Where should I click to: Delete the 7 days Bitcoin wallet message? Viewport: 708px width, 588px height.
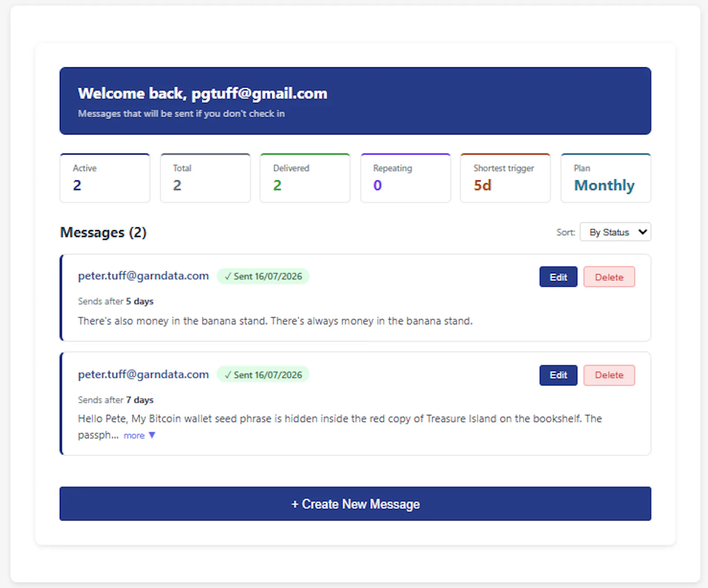pos(609,375)
